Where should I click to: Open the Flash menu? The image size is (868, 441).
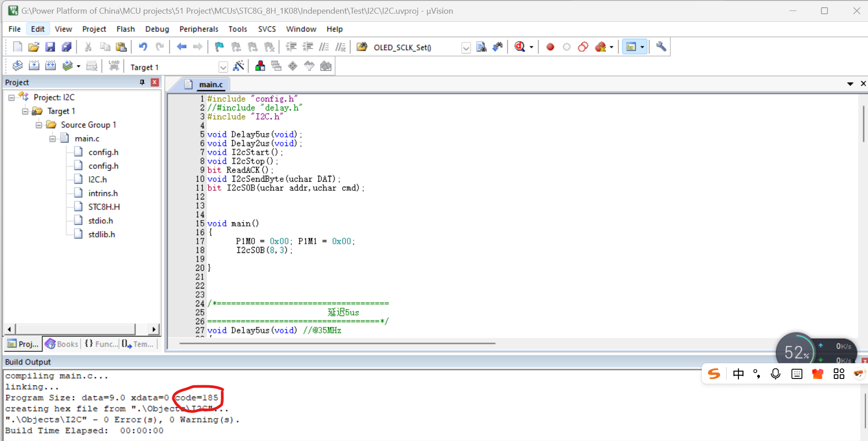click(125, 29)
